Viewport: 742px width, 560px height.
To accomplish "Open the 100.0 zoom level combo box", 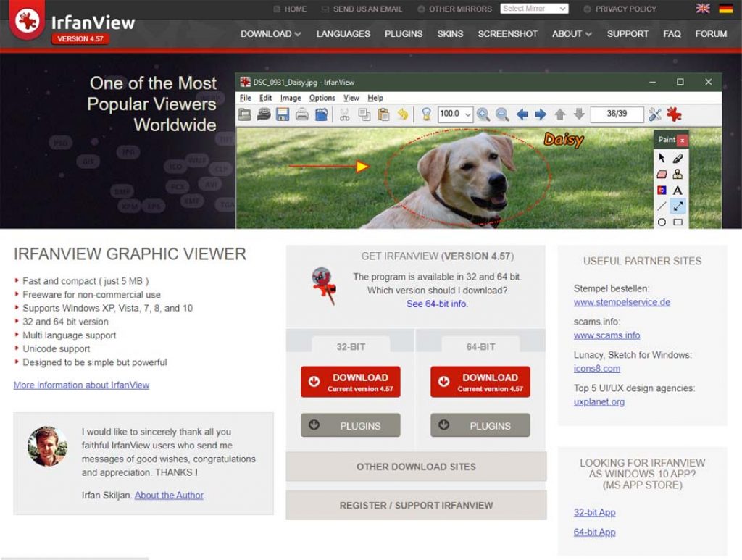I will coord(455,114).
